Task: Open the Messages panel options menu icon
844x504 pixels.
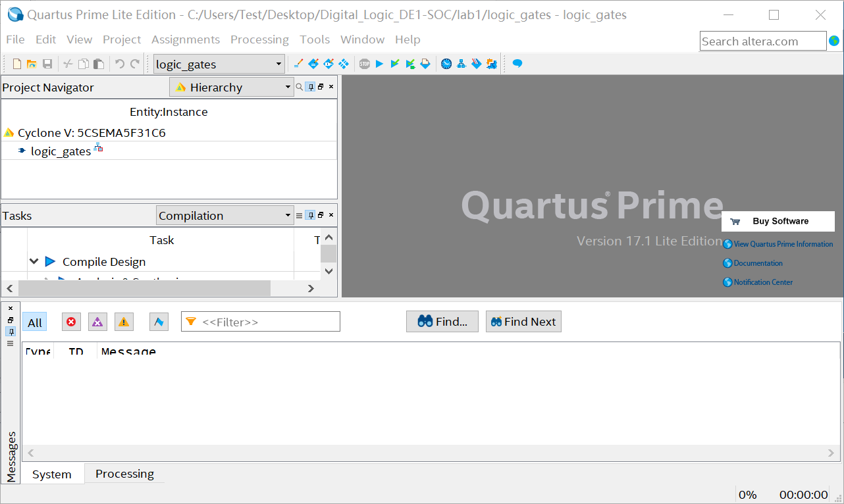Action: coord(10,343)
